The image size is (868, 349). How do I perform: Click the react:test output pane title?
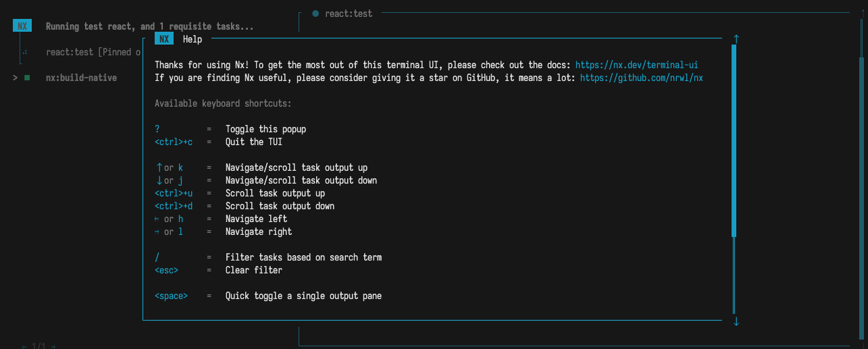click(x=349, y=14)
